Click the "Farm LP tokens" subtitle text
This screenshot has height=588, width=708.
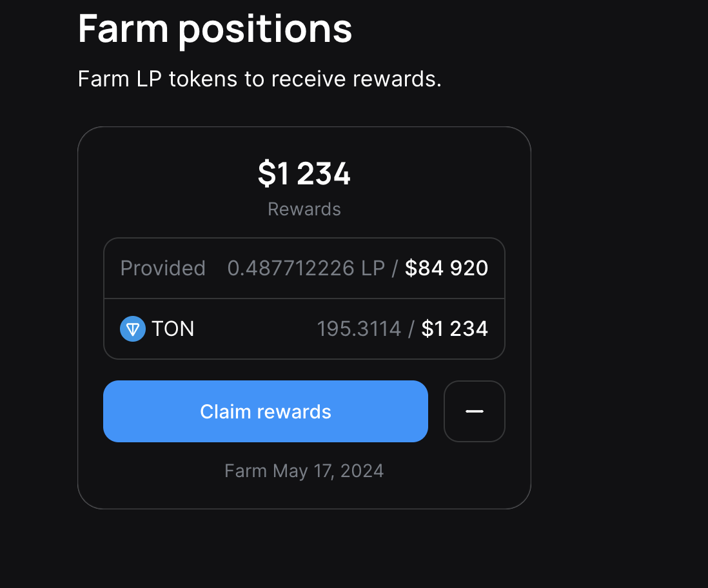coord(259,79)
